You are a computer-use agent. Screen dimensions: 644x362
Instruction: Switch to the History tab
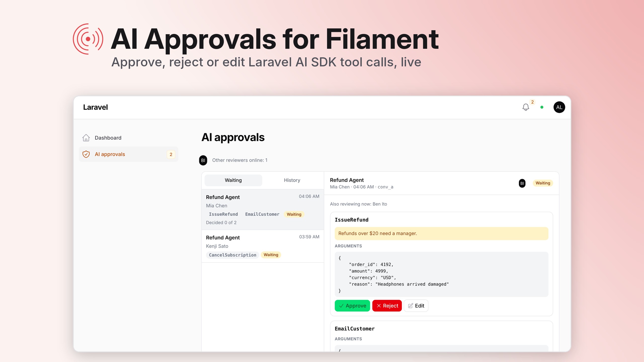[x=292, y=180]
